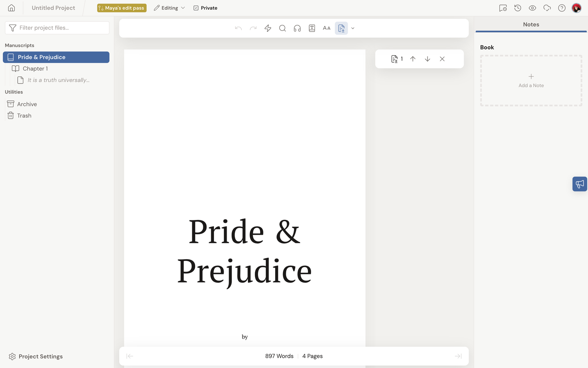Viewport: 588px width, 368px height.
Task: Click the Utilities section label
Action: [x=14, y=92]
